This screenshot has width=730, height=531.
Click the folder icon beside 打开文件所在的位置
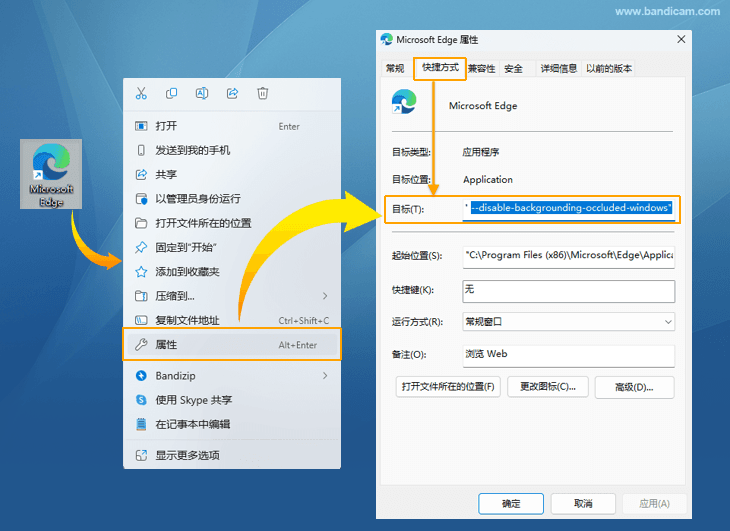(x=141, y=223)
